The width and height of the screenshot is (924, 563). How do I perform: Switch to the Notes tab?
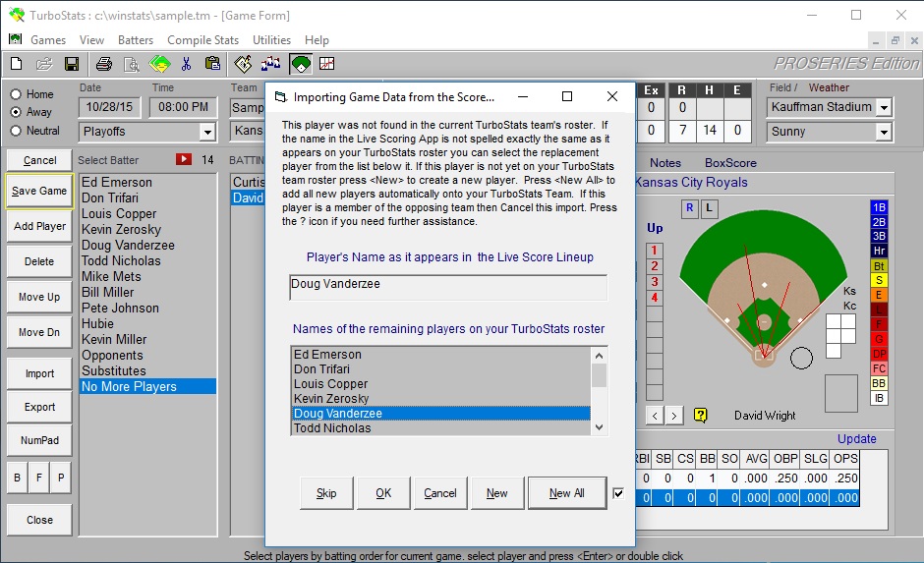point(665,163)
